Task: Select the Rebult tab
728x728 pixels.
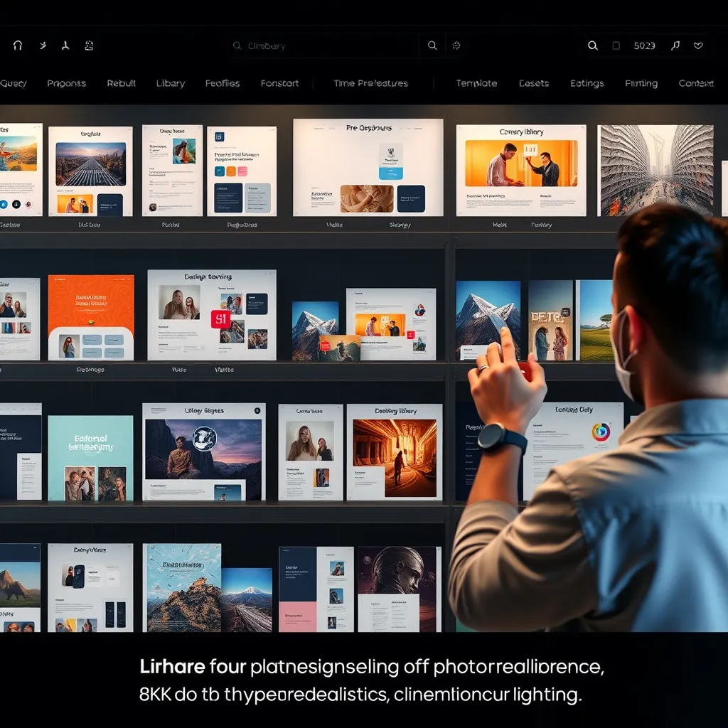Action: (122, 83)
